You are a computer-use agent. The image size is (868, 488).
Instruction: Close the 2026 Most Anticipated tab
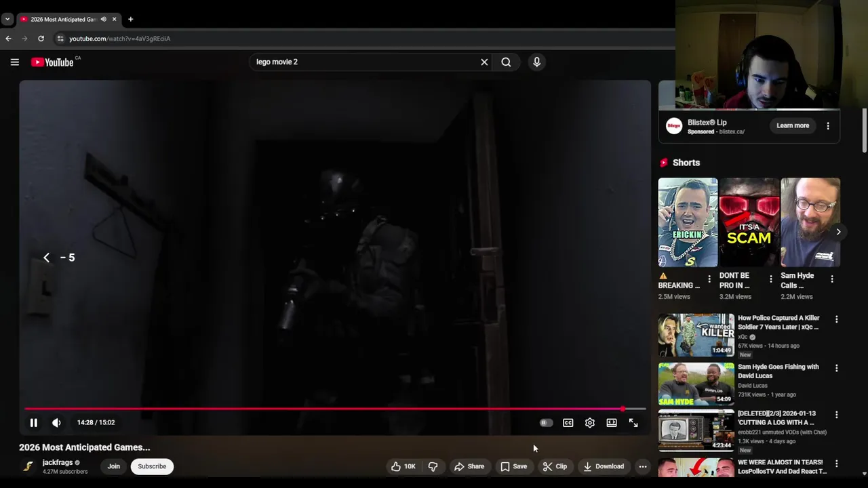click(x=114, y=19)
